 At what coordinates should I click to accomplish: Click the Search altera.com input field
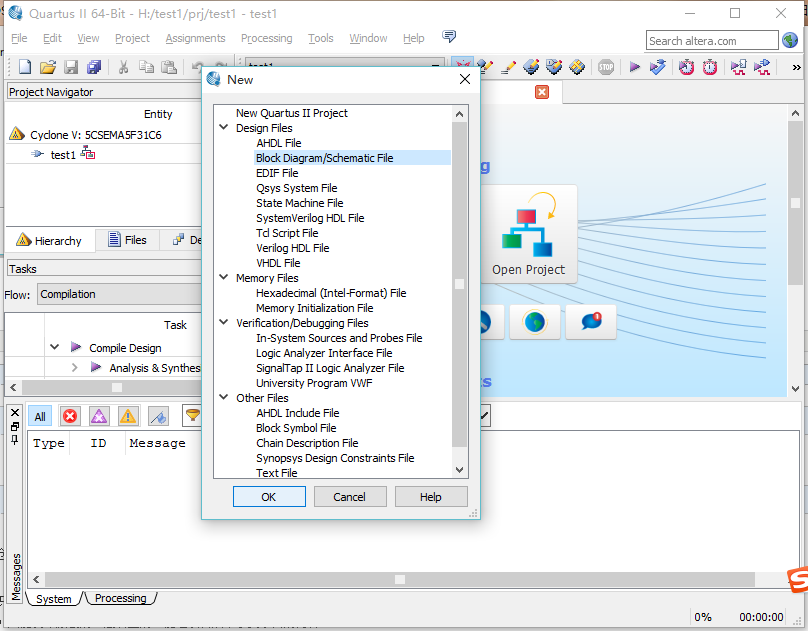click(x=712, y=40)
